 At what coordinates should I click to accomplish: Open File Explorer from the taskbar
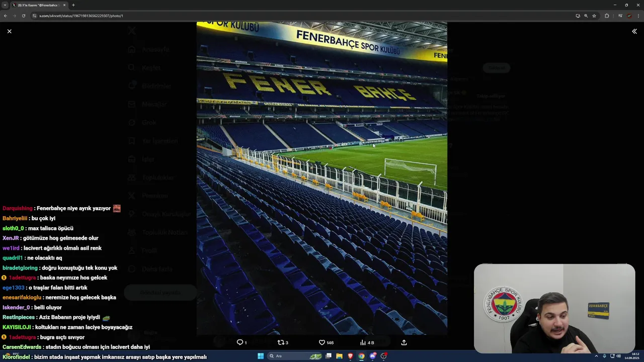pyautogui.click(x=340, y=356)
